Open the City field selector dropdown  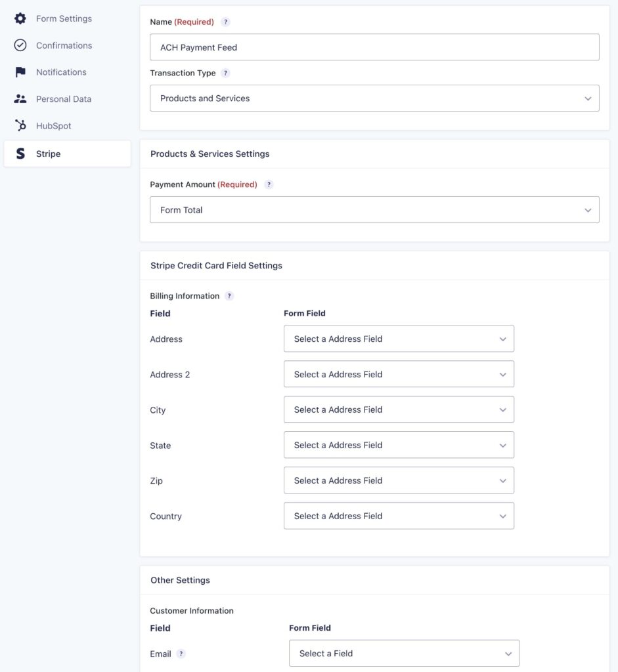click(x=399, y=409)
